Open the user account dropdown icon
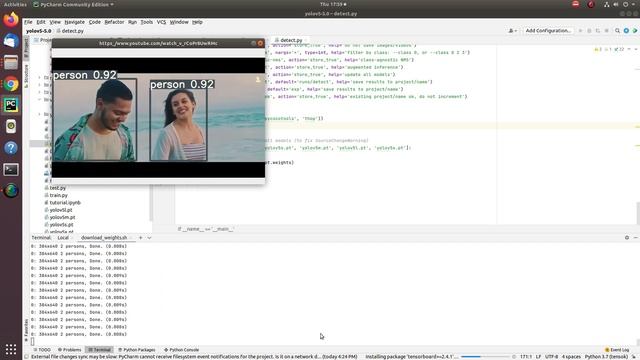This screenshot has height=360, width=640. tap(512, 31)
